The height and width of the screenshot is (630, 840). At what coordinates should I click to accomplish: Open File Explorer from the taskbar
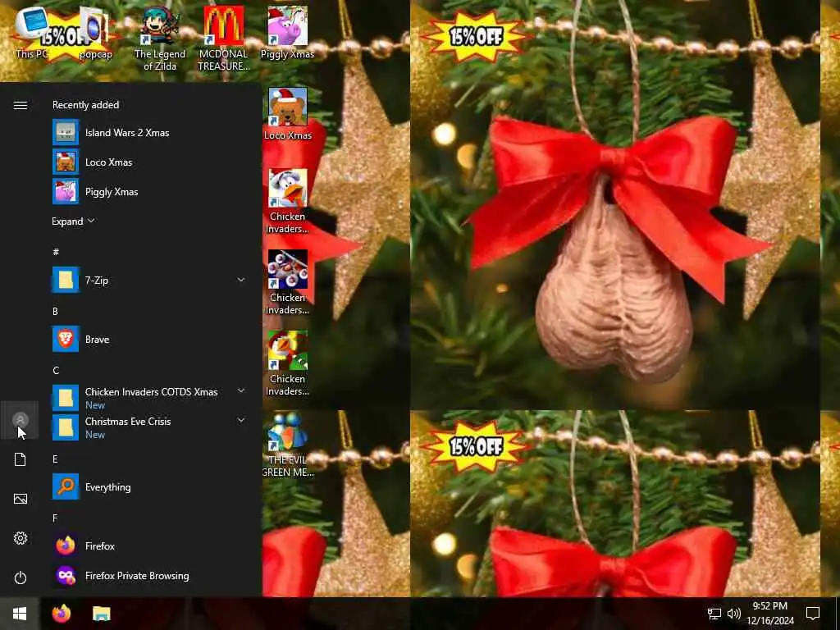click(x=101, y=614)
